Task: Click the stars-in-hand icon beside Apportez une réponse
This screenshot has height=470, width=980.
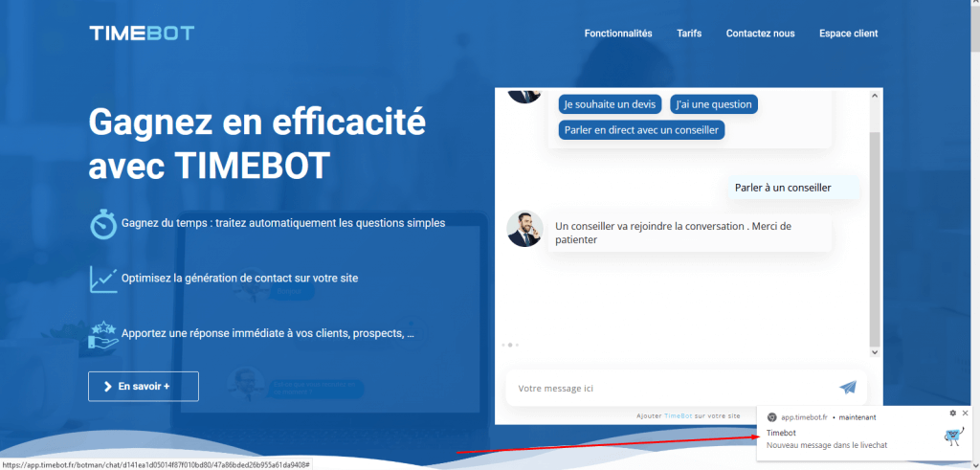Action: [103, 334]
